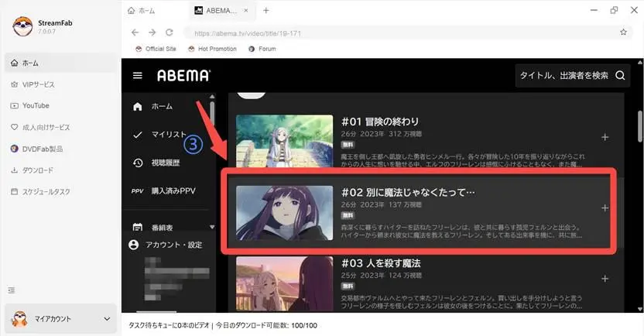This screenshot has width=644, height=336.
Task: Click the 視聴履歴 history clock icon
Action: (138, 163)
